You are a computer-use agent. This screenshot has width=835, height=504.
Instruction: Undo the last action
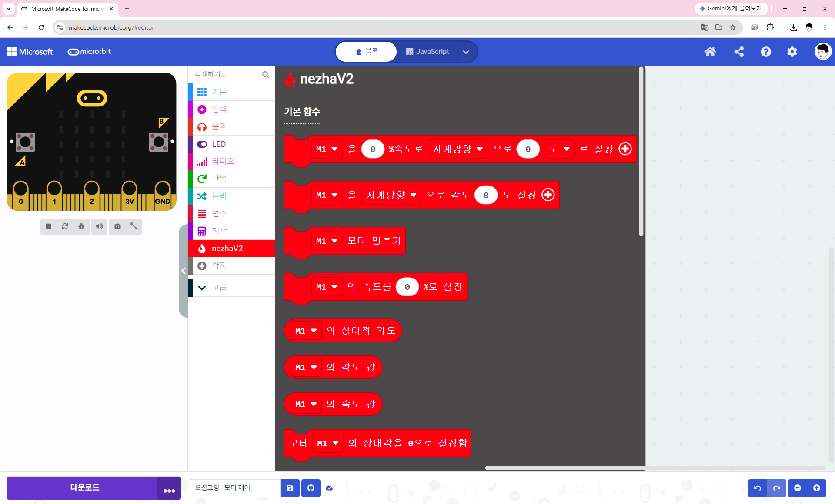(758, 488)
